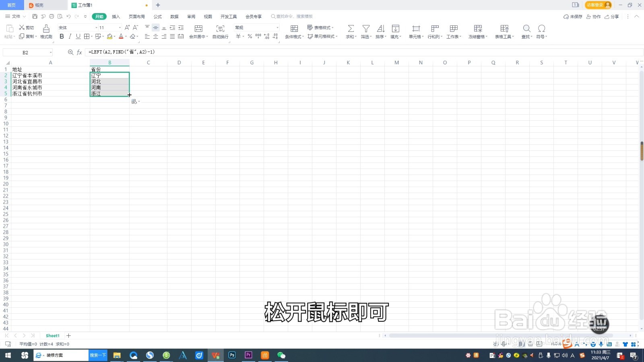644x362 pixels.
Task: Click the Fill (填充) icon
Action: pyautogui.click(x=396, y=29)
